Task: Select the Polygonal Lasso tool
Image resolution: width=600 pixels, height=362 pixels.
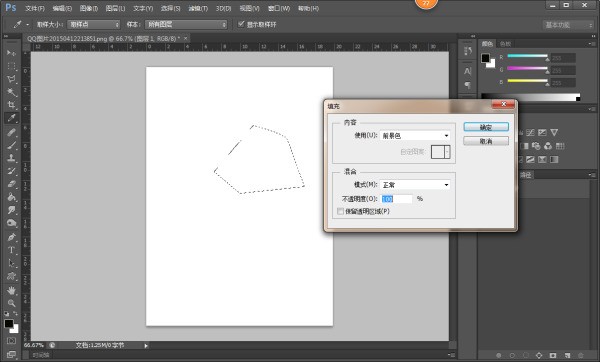Action: click(11, 79)
